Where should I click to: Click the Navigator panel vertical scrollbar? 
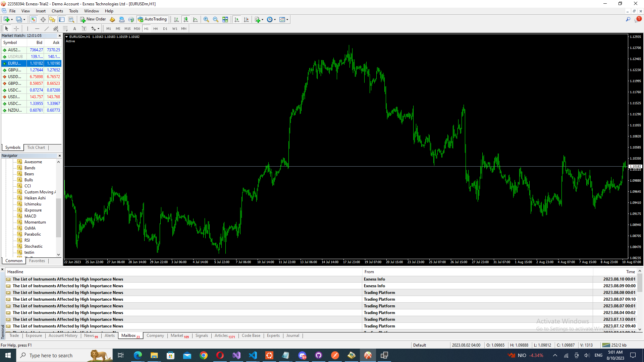click(x=58, y=218)
